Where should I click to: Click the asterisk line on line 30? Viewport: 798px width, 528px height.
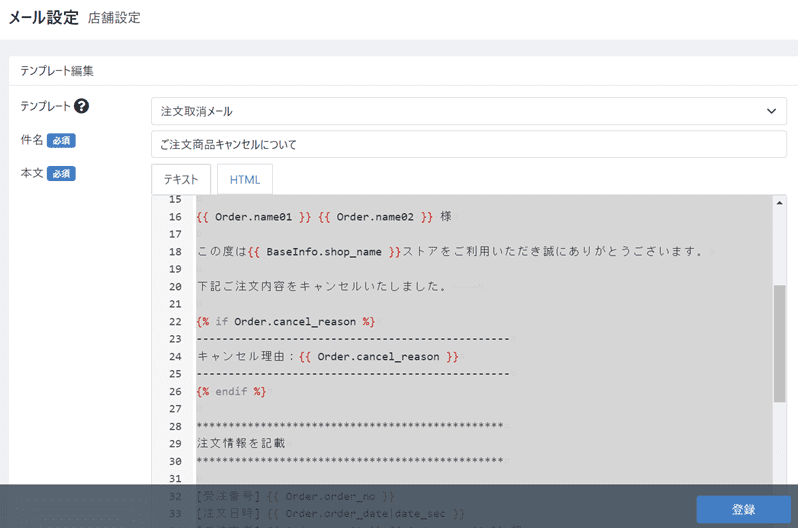[350, 461]
